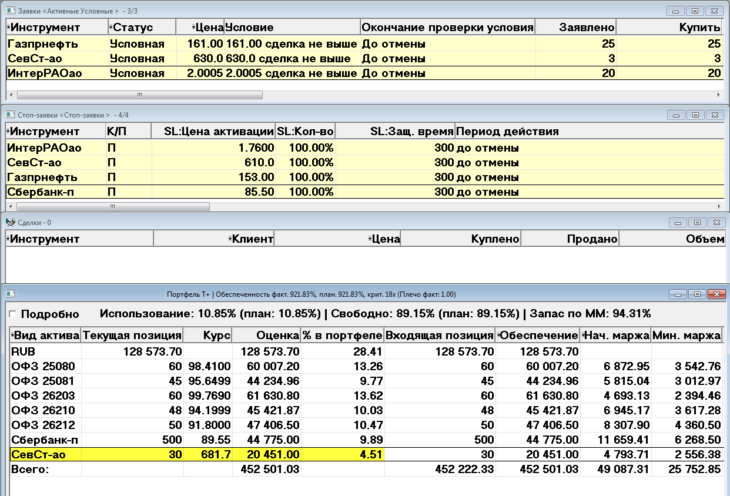Viewport: 730px width, 496px height.
Task: Minimize the Стоп-заявки window
Action: 676,115
